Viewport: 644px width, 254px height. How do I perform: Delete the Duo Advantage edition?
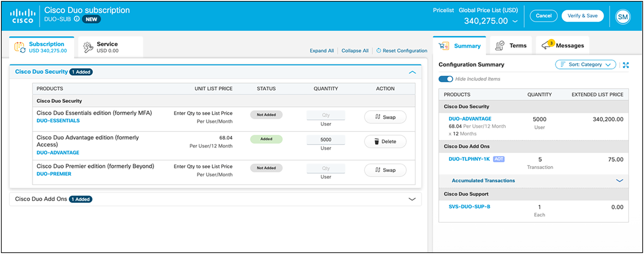pos(385,141)
